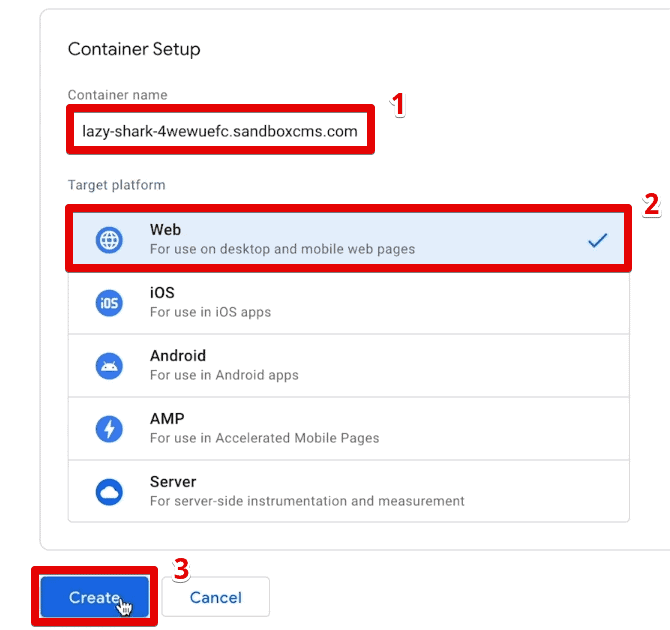Screen dimensions: 670x630
Task: Click the Android robot icon
Action: [109, 366]
